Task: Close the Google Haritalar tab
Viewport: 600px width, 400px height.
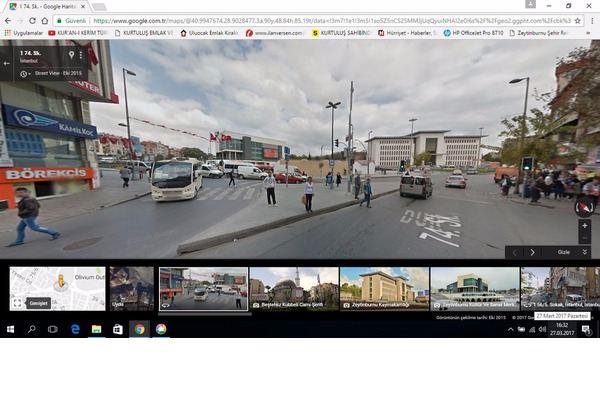Action: click(83, 7)
